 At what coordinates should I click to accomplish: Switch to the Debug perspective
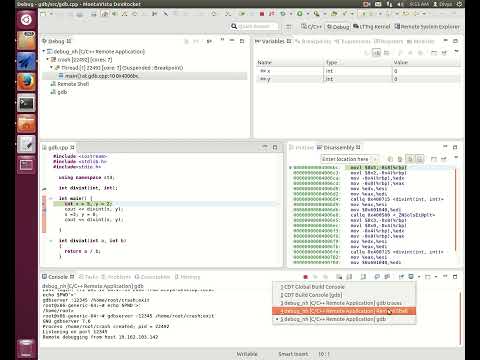338,27
